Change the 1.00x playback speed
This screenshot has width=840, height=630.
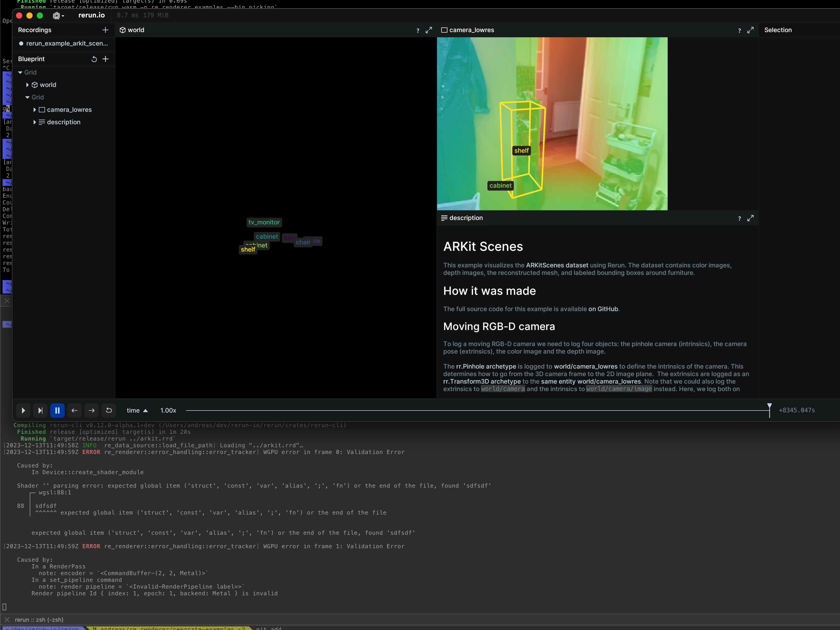click(x=168, y=411)
